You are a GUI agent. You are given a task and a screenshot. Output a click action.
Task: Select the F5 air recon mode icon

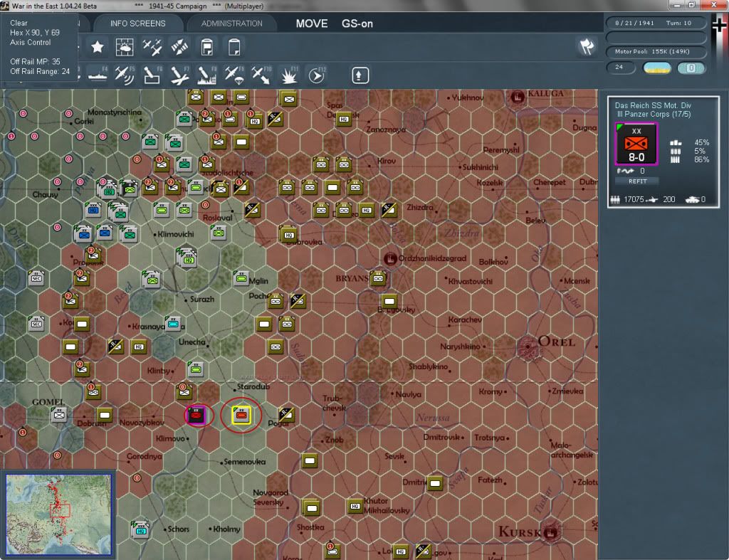(x=125, y=75)
